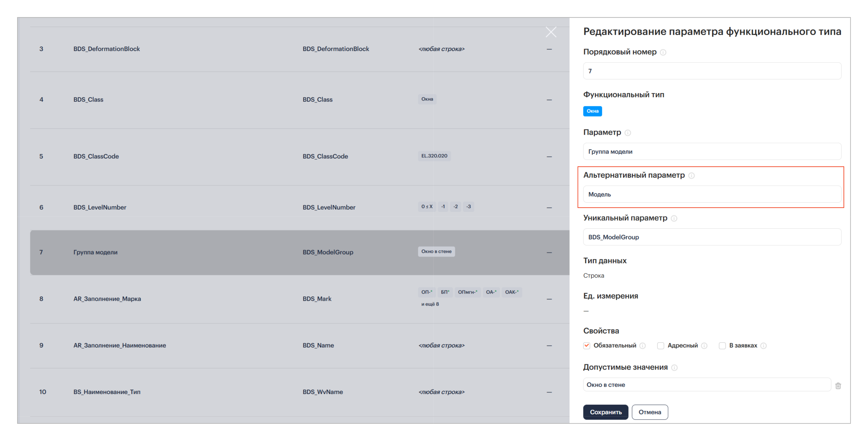
Task: Click info icon next to Альтернативный параметр
Action: [691, 175]
